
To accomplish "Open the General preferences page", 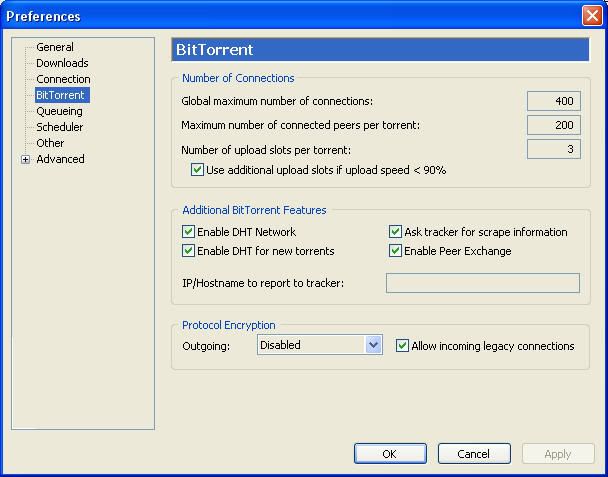I will pos(55,47).
